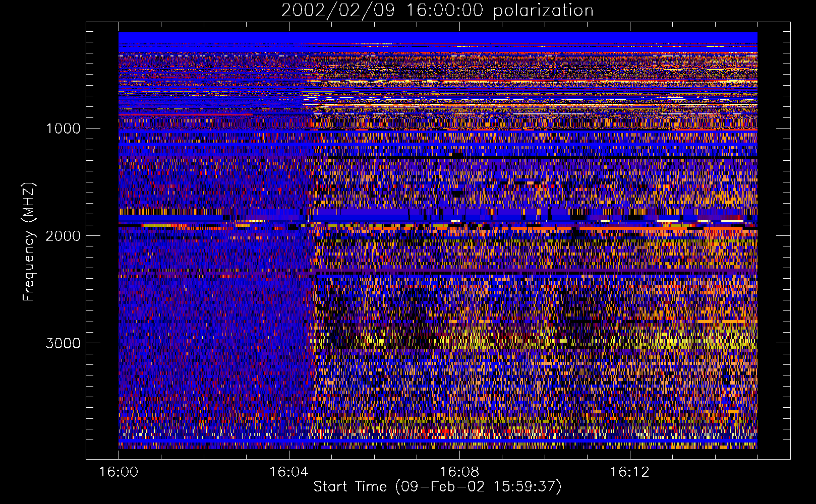Click the 16:04 time tick label
The width and height of the screenshot is (816, 504).
click(x=289, y=472)
